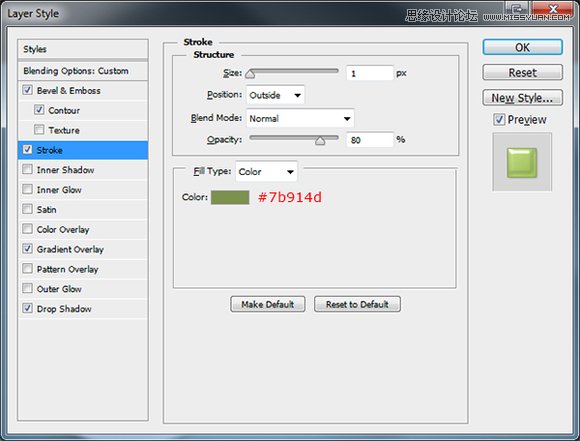Screen dimensions: 580x441
Task: Open the stroke color swatch picker
Action: tap(230, 197)
